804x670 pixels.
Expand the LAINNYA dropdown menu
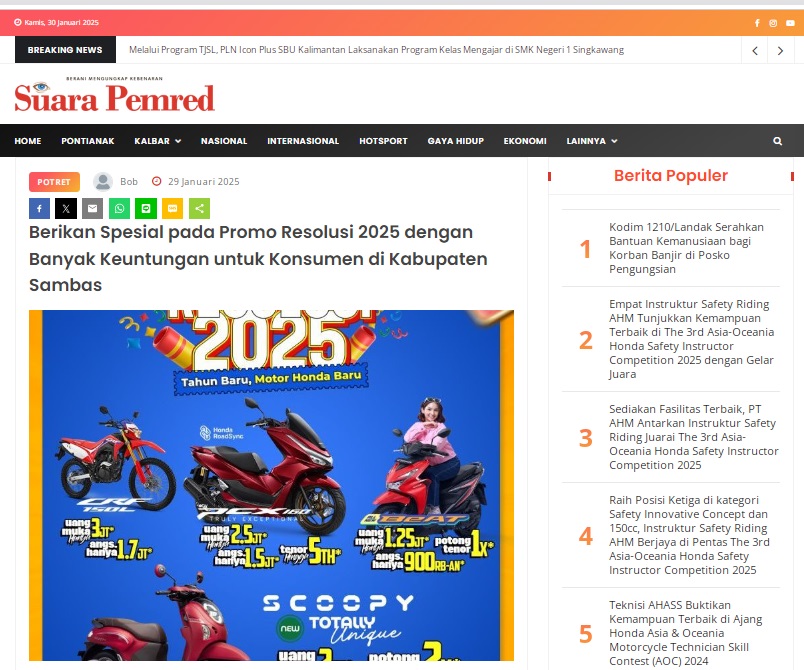592,141
